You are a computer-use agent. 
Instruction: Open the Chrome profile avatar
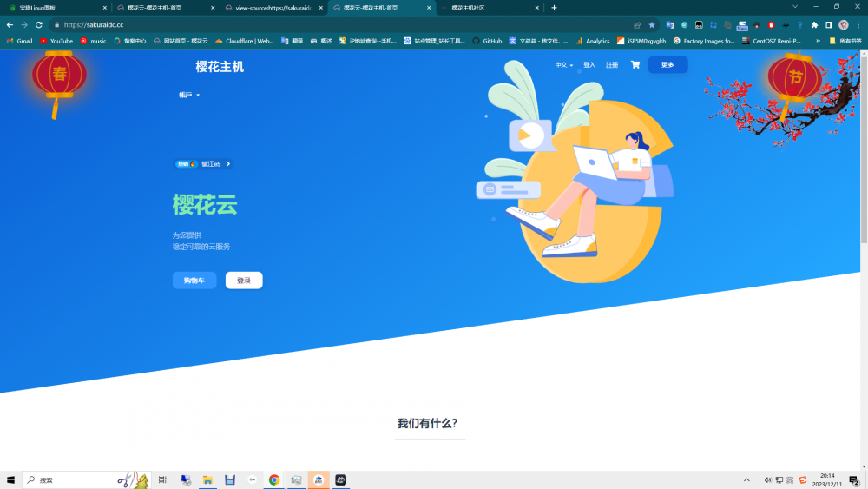click(844, 25)
